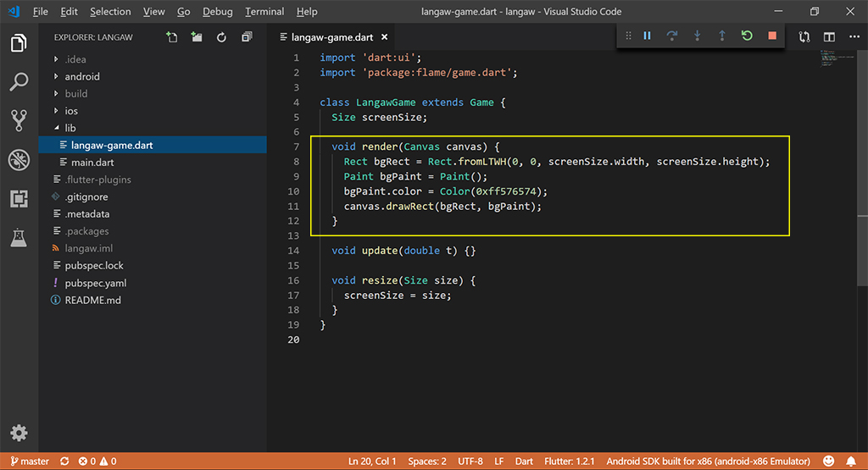The width and height of the screenshot is (868, 470).
Task: Stop debugging with the red square
Action: pos(771,36)
